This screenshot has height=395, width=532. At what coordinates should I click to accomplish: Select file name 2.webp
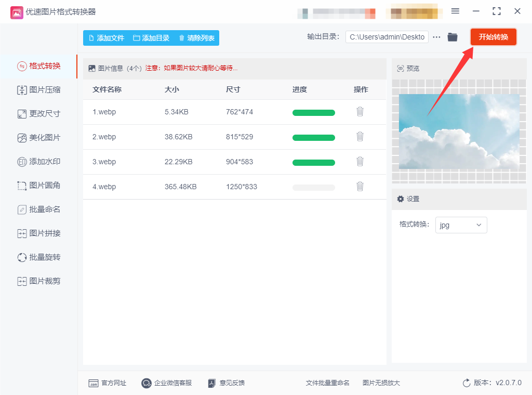tap(104, 137)
